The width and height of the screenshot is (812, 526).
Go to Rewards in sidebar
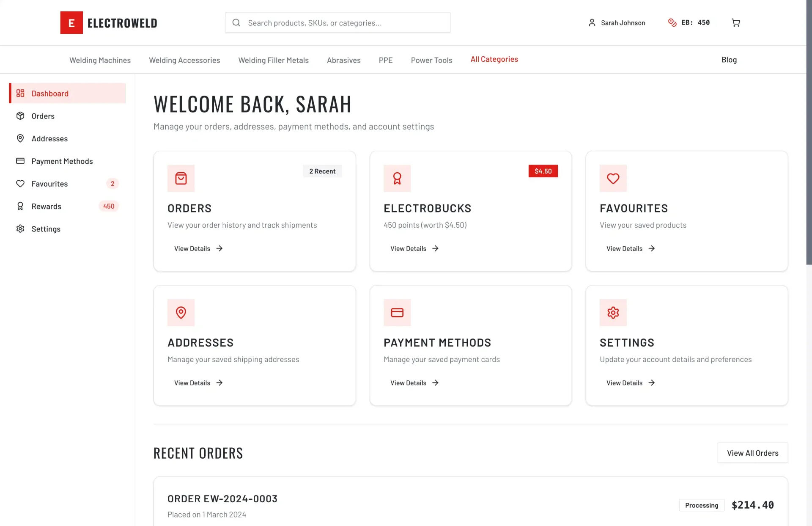47,206
